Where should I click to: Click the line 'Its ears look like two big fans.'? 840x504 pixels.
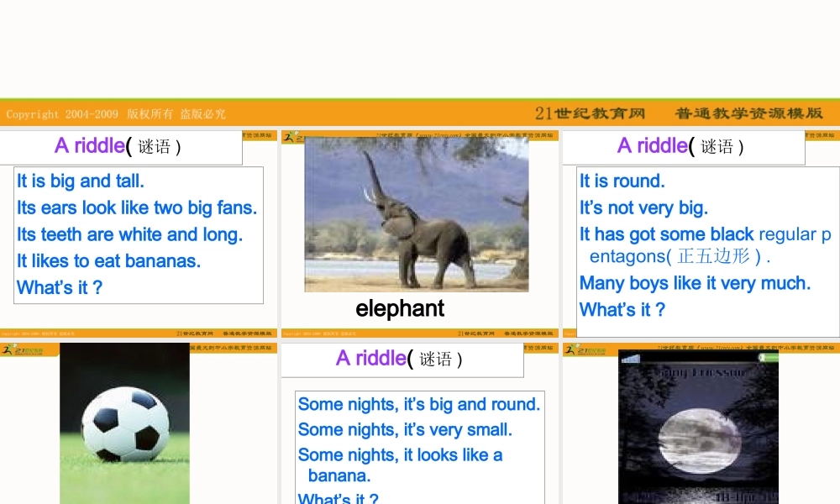click(137, 207)
